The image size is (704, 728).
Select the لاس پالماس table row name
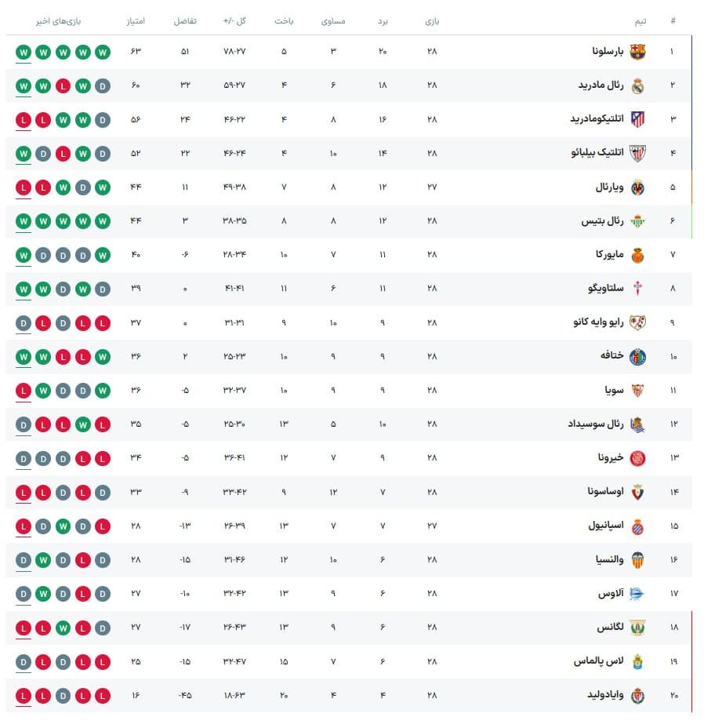[x=598, y=661]
